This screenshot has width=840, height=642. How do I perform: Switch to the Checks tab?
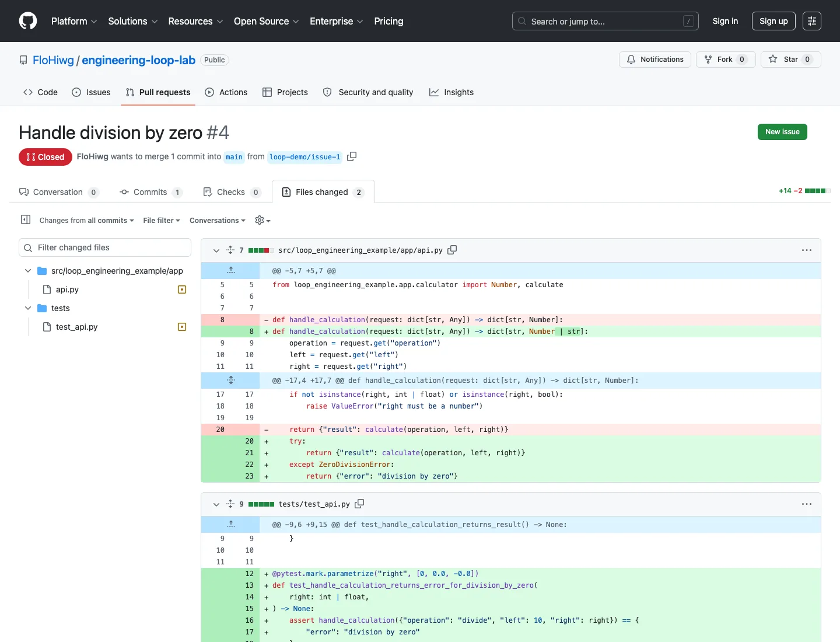232,192
